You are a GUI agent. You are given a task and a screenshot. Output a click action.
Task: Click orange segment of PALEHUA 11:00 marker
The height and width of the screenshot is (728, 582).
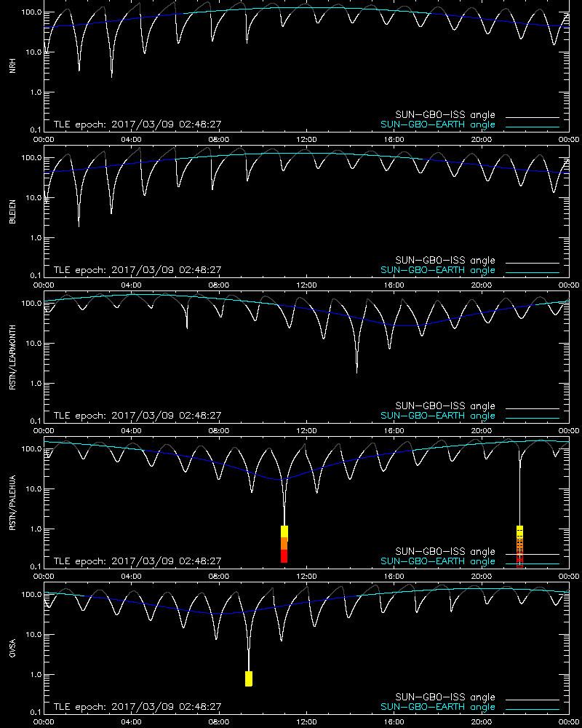[x=284, y=544]
